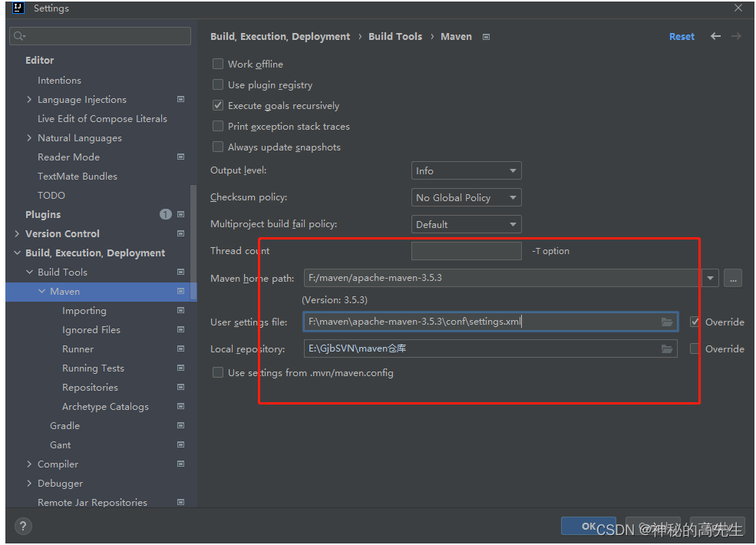
Task: Click project-level icon next to Importing
Action: click(181, 310)
